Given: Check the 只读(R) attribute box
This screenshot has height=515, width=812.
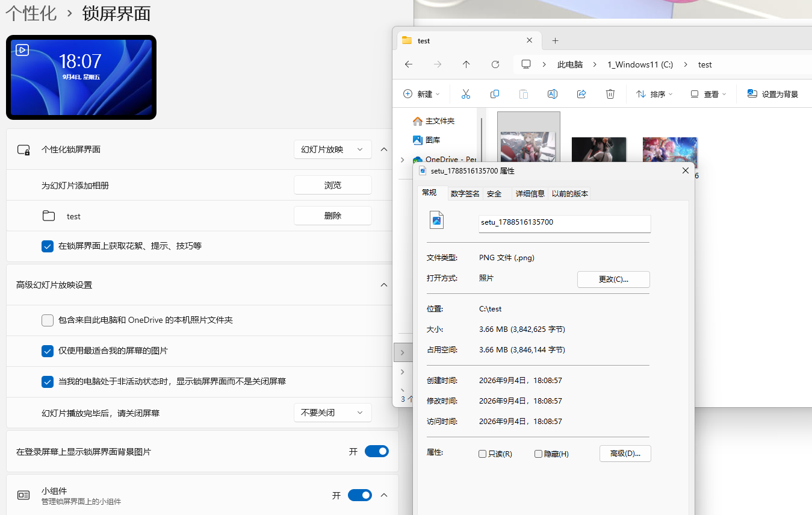Looking at the screenshot, I should [x=482, y=454].
